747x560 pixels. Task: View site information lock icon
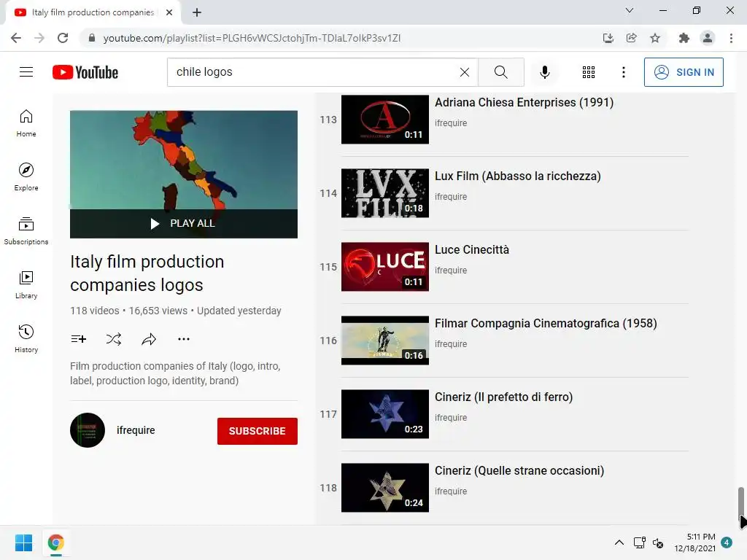[x=92, y=38]
